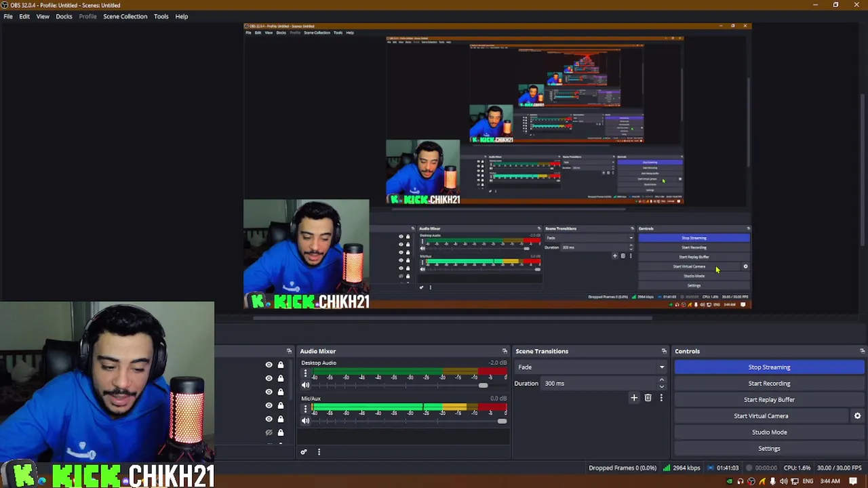Click Start Recording button

pyautogui.click(x=769, y=384)
